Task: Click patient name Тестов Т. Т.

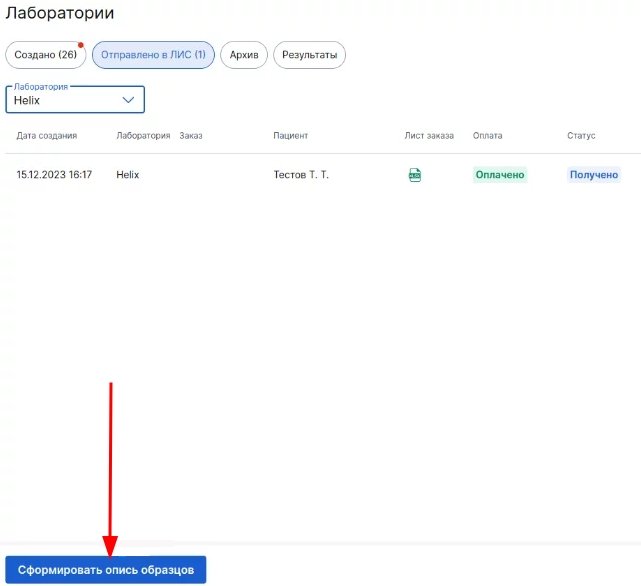Action: click(301, 175)
